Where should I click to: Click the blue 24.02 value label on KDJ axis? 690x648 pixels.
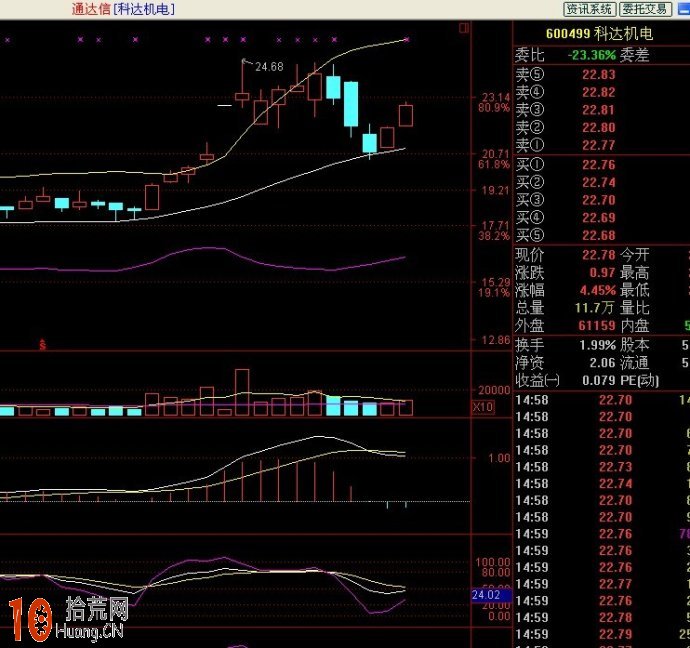tap(491, 595)
